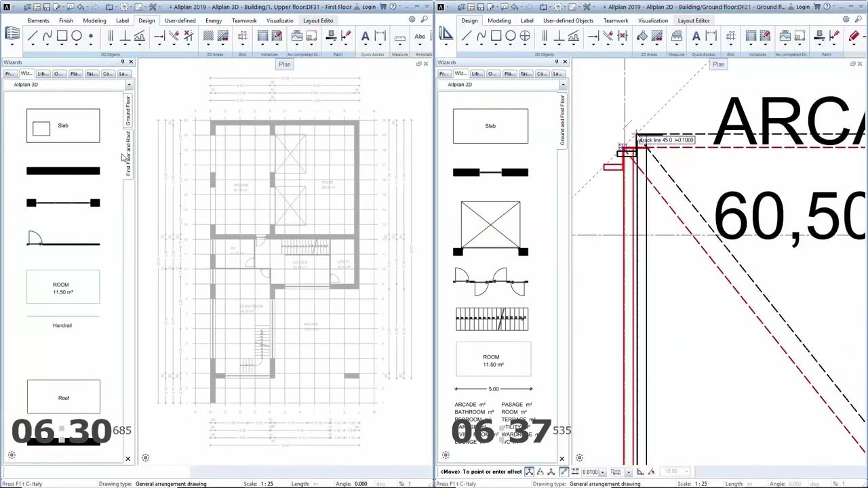The image size is (868, 488).
Task: Select Line tool in left Allplan 3D window
Action: [32, 36]
